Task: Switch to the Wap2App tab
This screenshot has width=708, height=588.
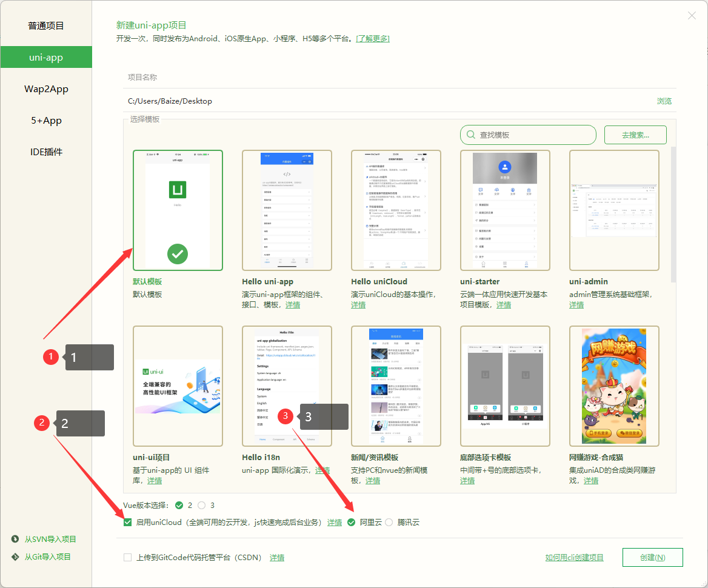Action: pyautogui.click(x=46, y=89)
